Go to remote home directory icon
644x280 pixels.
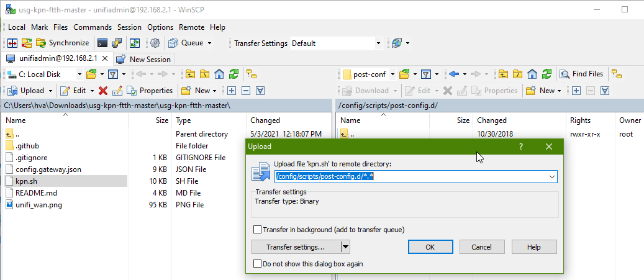pyautogui.click(x=533, y=74)
